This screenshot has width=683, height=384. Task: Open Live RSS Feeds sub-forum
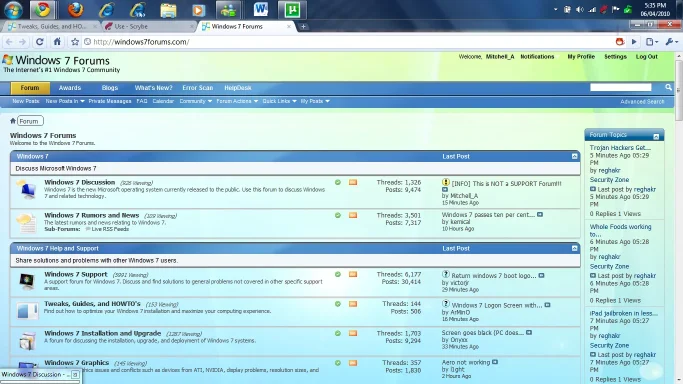(x=110, y=229)
